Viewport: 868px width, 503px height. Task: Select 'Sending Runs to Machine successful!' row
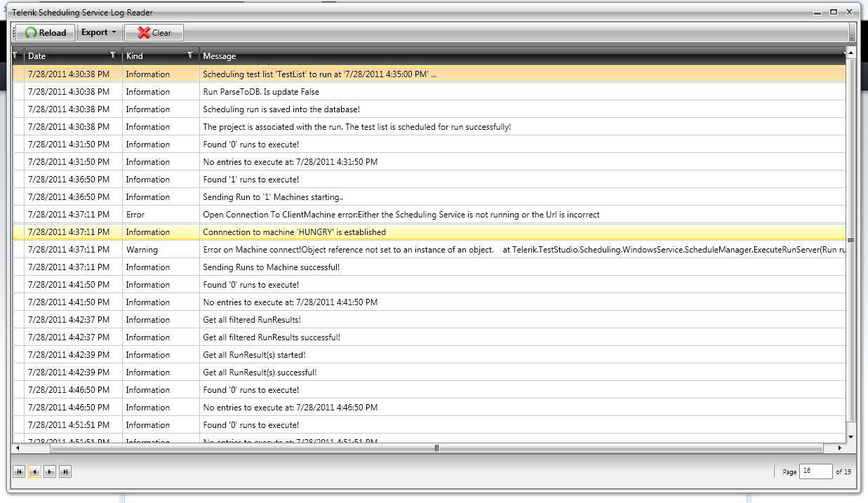tap(428, 267)
